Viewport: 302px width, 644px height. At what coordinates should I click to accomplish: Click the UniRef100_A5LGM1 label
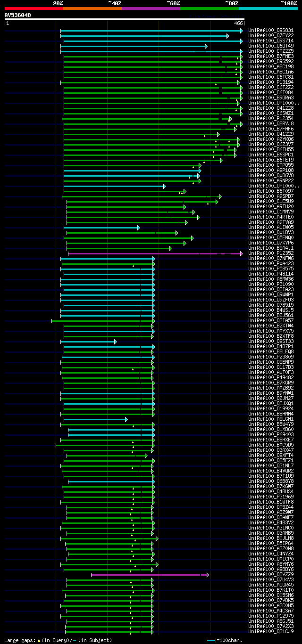271,419
